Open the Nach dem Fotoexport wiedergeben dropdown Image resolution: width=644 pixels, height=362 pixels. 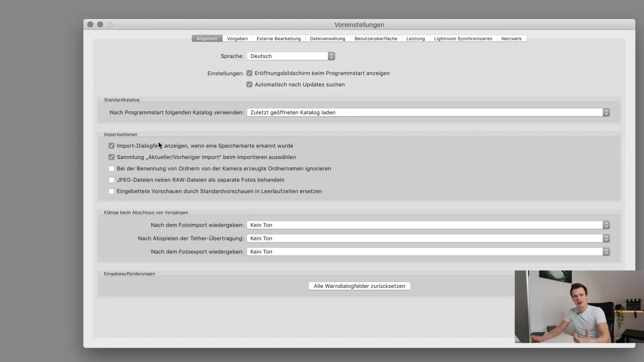pos(428,252)
